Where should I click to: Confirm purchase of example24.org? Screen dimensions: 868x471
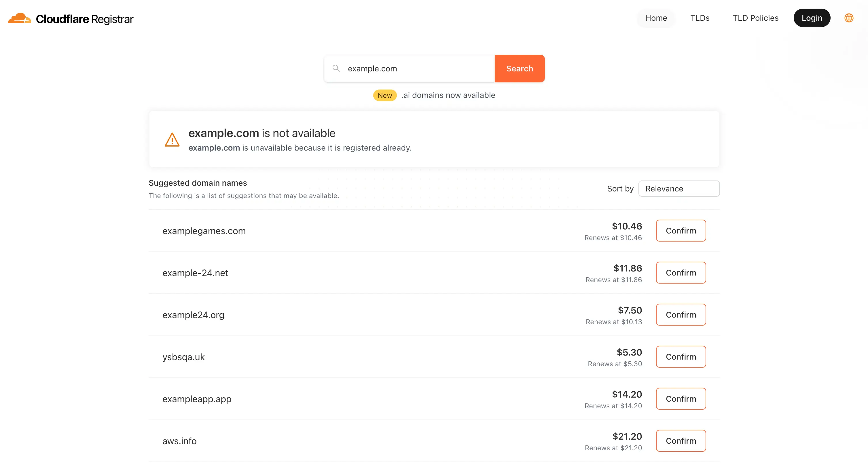(681, 315)
